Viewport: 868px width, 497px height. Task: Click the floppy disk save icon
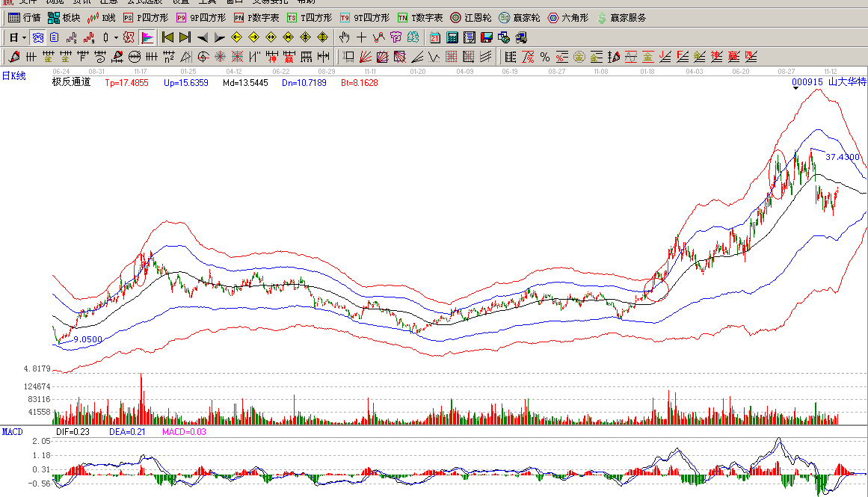[x=486, y=37]
